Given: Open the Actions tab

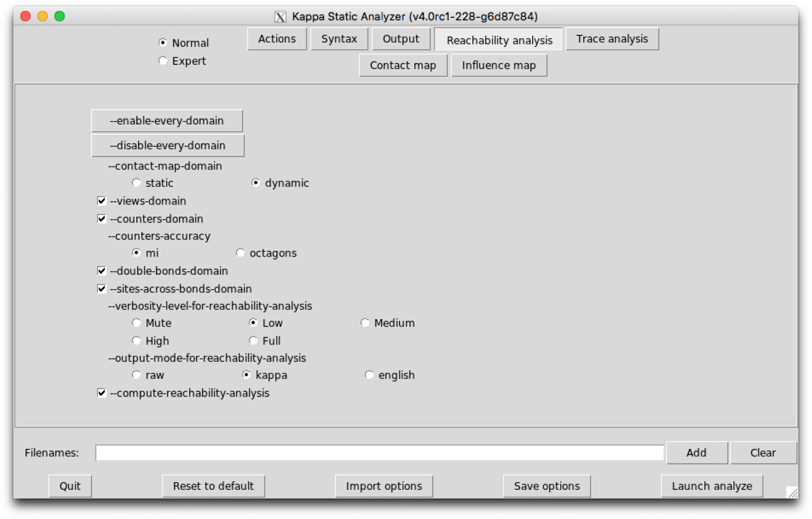Looking at the screenshot, I should (277, 39).
